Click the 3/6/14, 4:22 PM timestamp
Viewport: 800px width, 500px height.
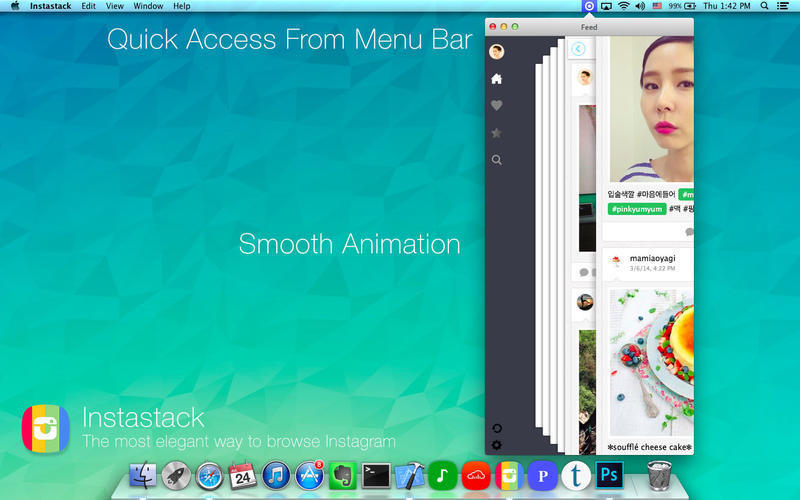652,268
